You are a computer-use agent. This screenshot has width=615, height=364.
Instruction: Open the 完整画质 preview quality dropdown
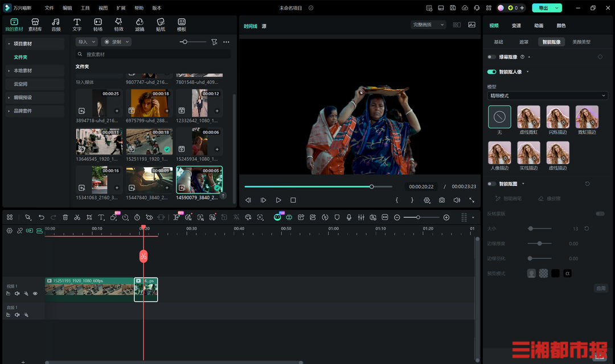(429, 25)
